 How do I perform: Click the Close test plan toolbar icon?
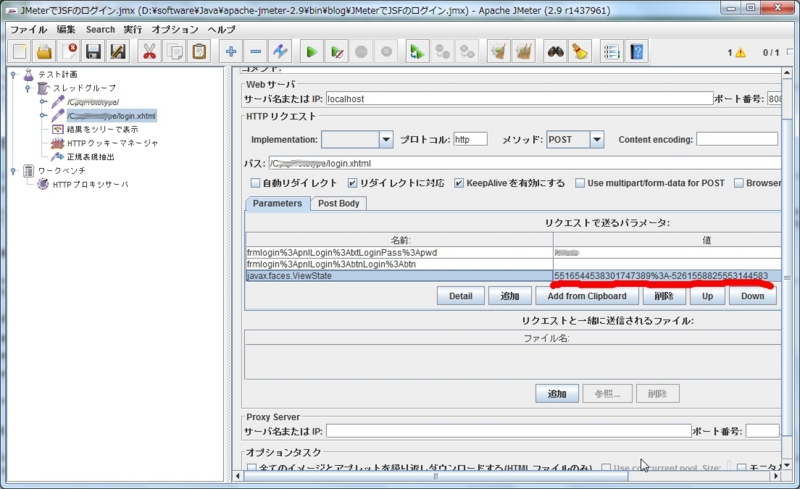pyautogui.click(x=69, y=52)
